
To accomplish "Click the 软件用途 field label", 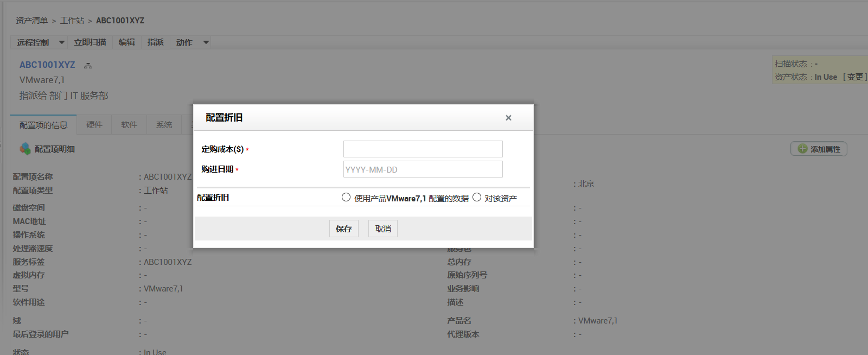I will (29, 302).
